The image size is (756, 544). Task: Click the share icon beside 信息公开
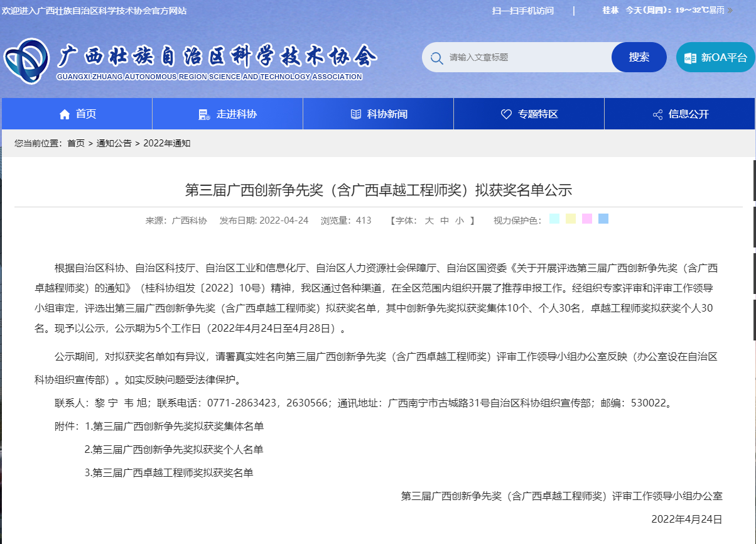point(657,114)
